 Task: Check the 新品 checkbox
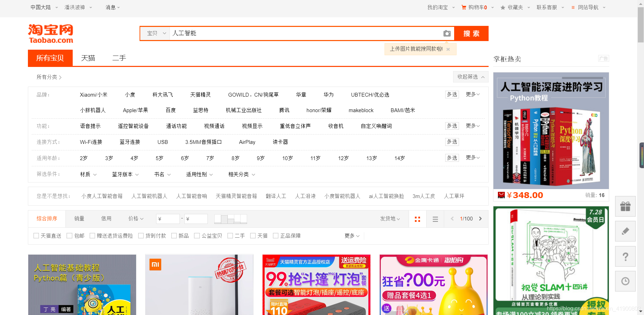tap(174, 236)
